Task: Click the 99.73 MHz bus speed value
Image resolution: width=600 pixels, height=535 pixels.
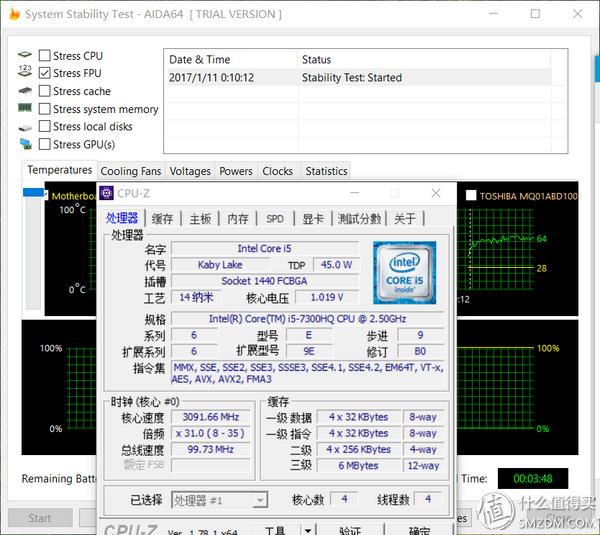Action: pos(211,449)
